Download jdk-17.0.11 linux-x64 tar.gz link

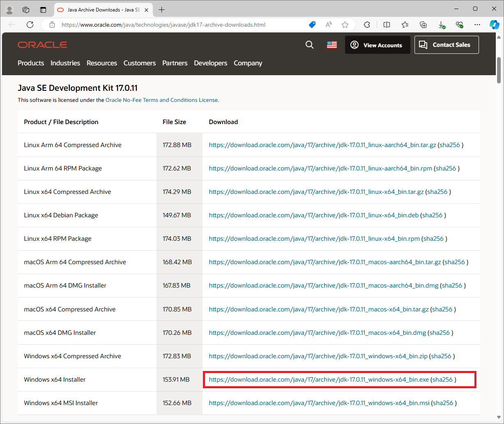tap(316, 192)
